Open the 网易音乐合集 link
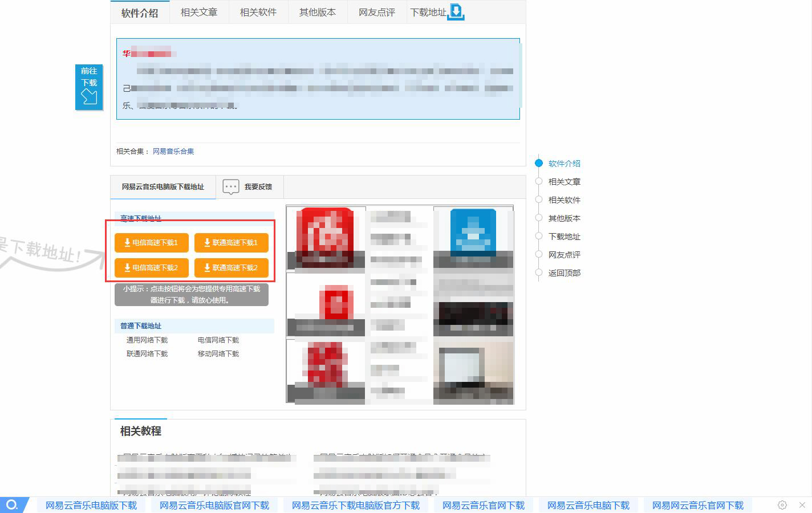Screen dimensions: 812x513 (173, 152)
